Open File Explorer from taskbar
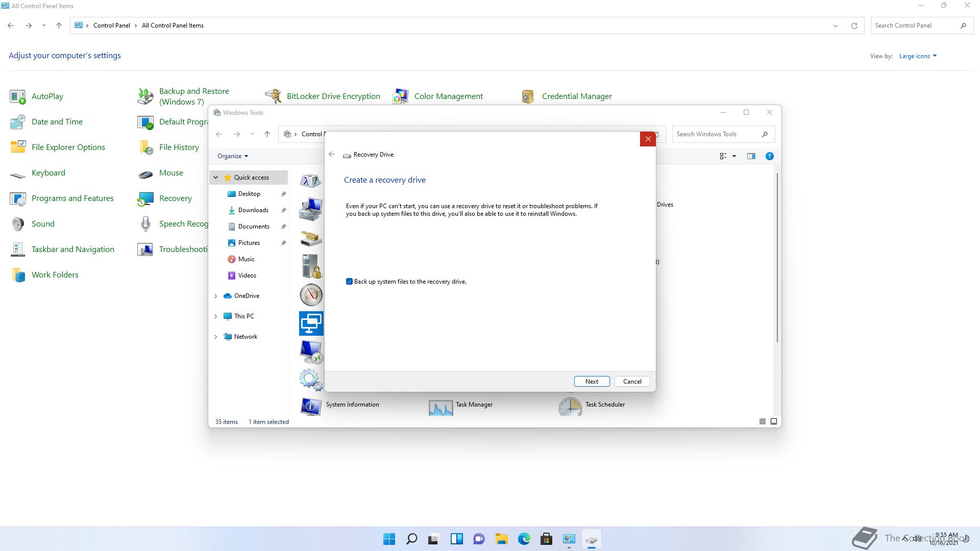This screenshot has width=980, height=551. (x=501, y=539)
